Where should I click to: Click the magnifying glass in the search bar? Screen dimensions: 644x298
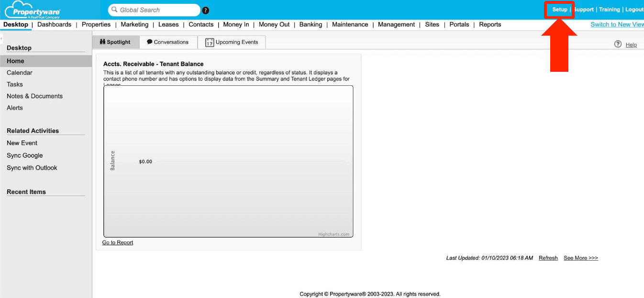pyautogui.click(x=114, y=10)
